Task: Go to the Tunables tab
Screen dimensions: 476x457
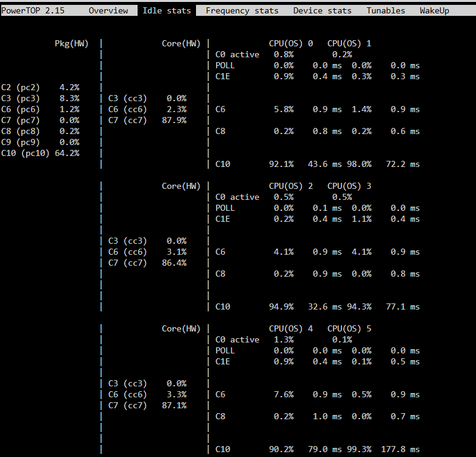Action: pyautogui.click(x=385, y=10)
